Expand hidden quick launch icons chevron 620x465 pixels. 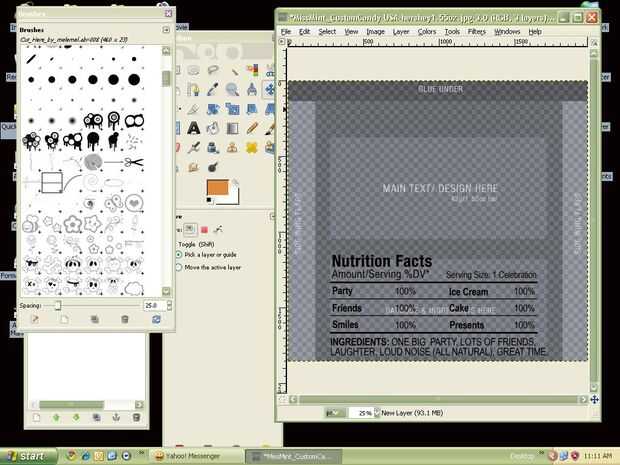(x=141, y=453)
